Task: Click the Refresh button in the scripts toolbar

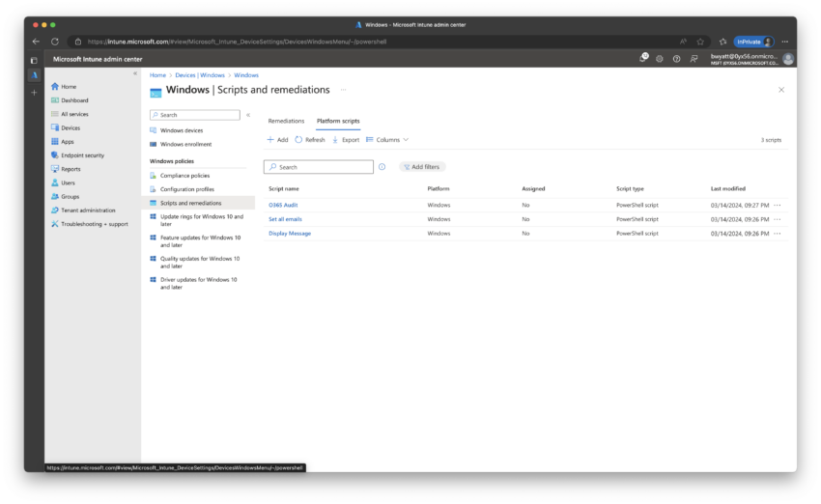Action: tap(310, 140)
